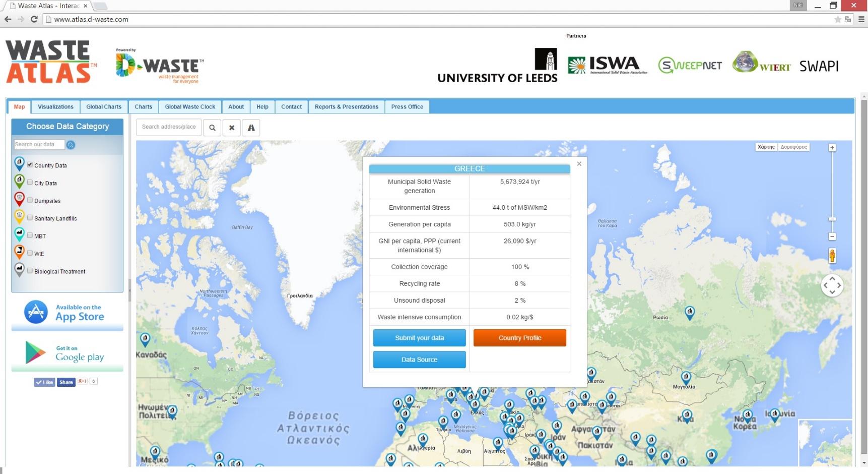Click the Facebook Share button
This screenshot has width=868, height=474.
point(66,382)
